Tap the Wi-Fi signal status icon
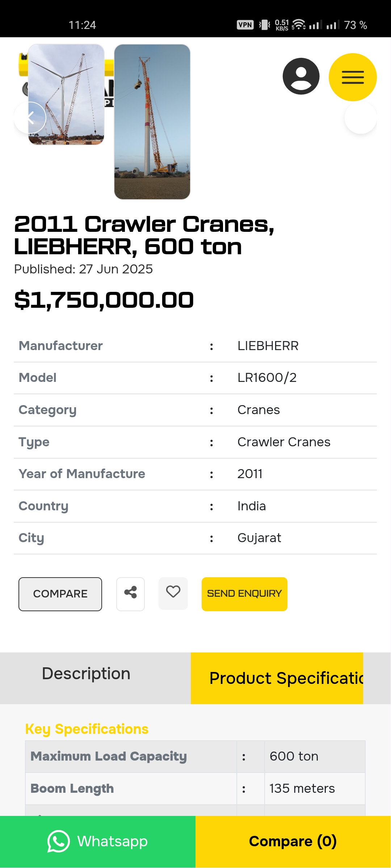The height and width of the screenshot is (868, 391). [x=298, y=25]
